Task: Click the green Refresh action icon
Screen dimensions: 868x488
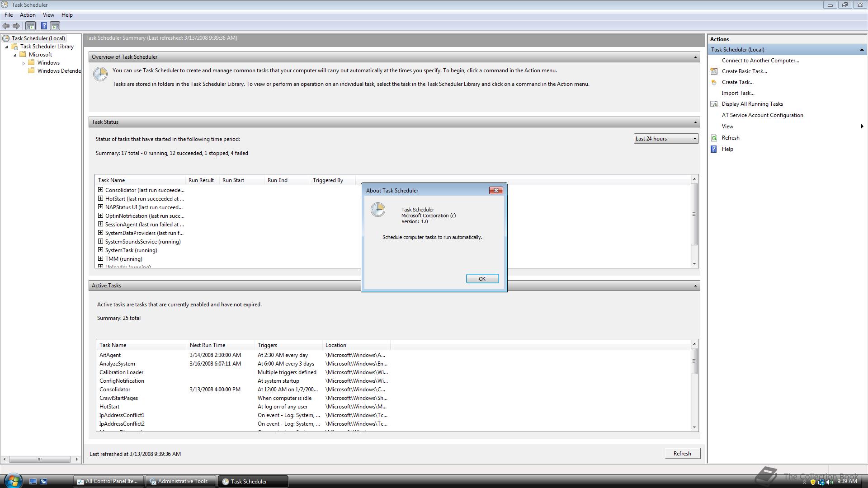Action: point(714,138)
